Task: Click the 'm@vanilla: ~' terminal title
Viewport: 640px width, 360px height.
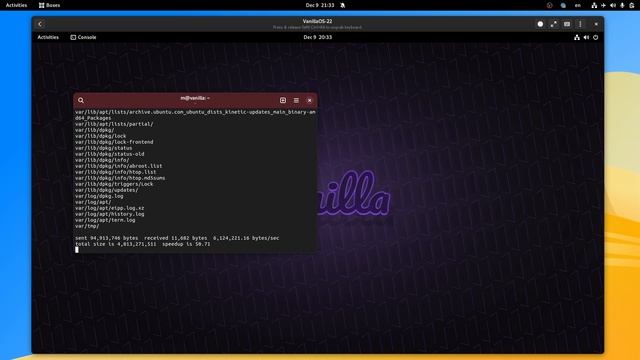Action: tap(195, 98)
